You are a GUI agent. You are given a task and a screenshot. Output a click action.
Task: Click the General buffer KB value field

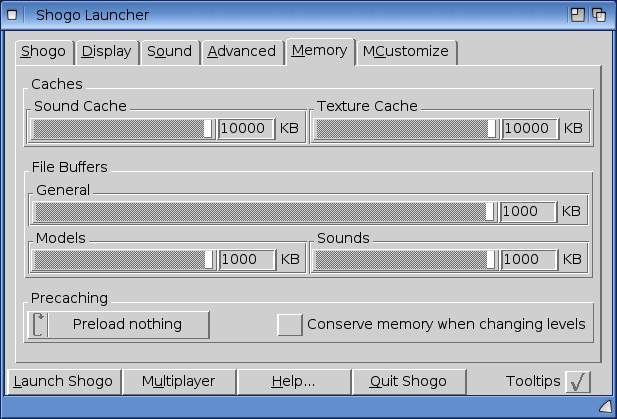point(528,212)
